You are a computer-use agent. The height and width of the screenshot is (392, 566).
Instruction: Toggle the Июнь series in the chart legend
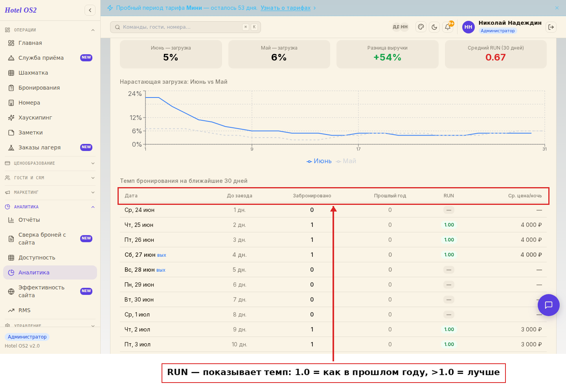click(x=319, y=161)
